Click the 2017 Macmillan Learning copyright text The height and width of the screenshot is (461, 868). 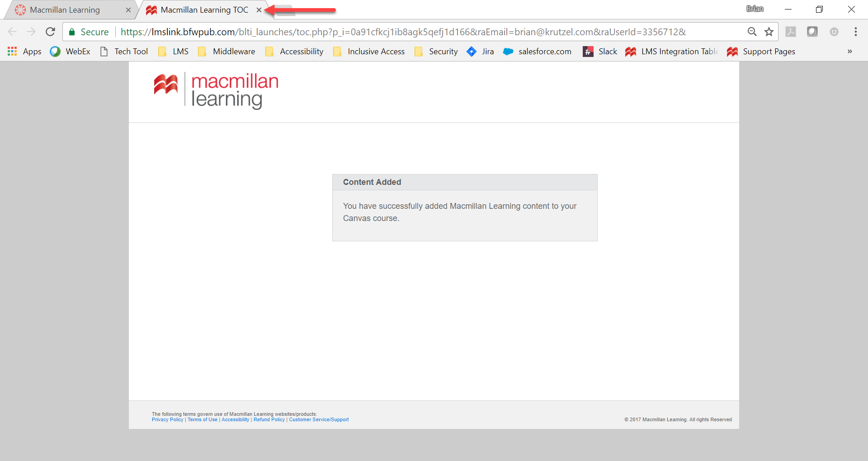pos(678,420)
